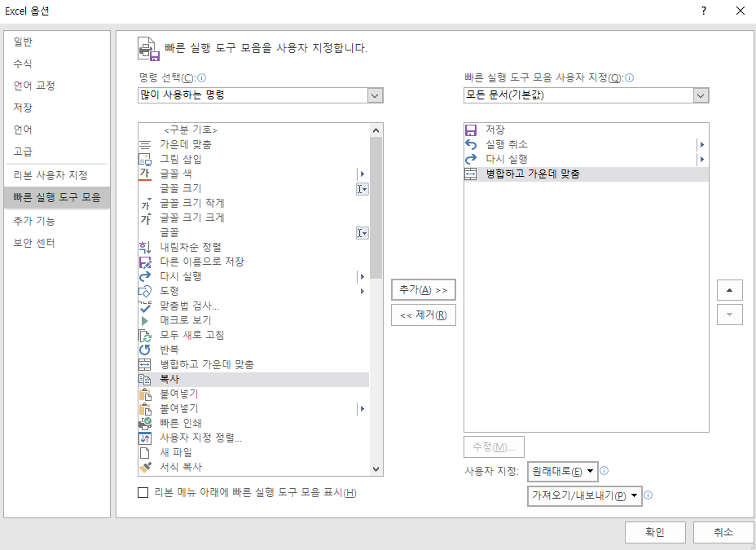Viewport: 756px width, 550px height.
Task: Select the 다시 실행 icon in left list
Action: (x=145, y=277)
